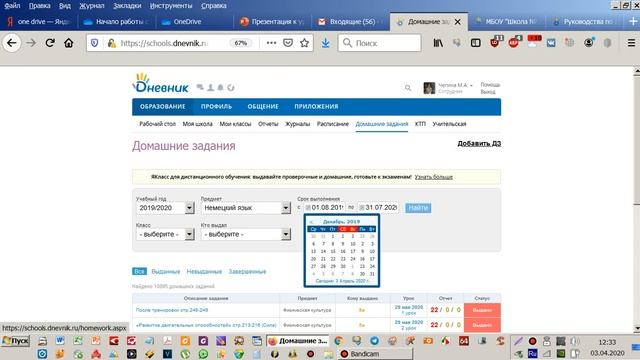
Task: Open the ПРИЛОЖЕНИЯ navigation tab
Action: tap(316, 107)
